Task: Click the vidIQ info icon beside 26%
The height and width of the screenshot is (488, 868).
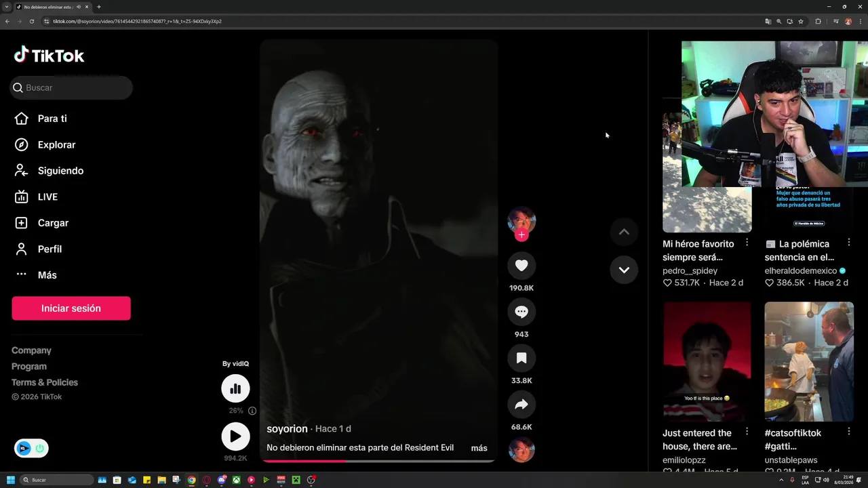Action: 252,411
